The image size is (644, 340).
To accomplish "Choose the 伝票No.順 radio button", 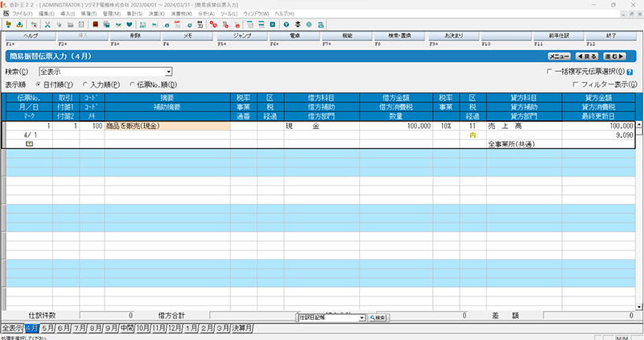I will tap(132, 84).
